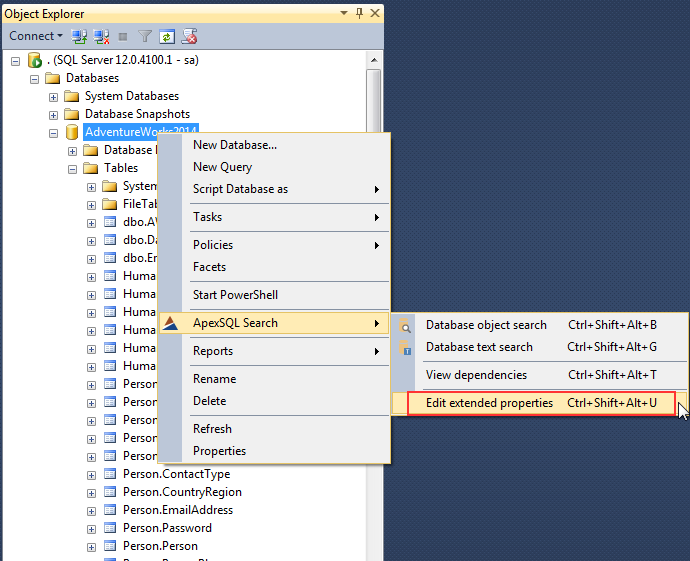Click the Object Explorer scroll up arrow
Screen dimensions: 690x561
pyautogui.click(x=374, y=60)
